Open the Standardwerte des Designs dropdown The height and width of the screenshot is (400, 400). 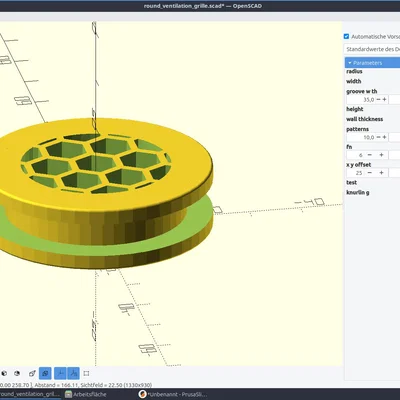[x=372, y=49]
